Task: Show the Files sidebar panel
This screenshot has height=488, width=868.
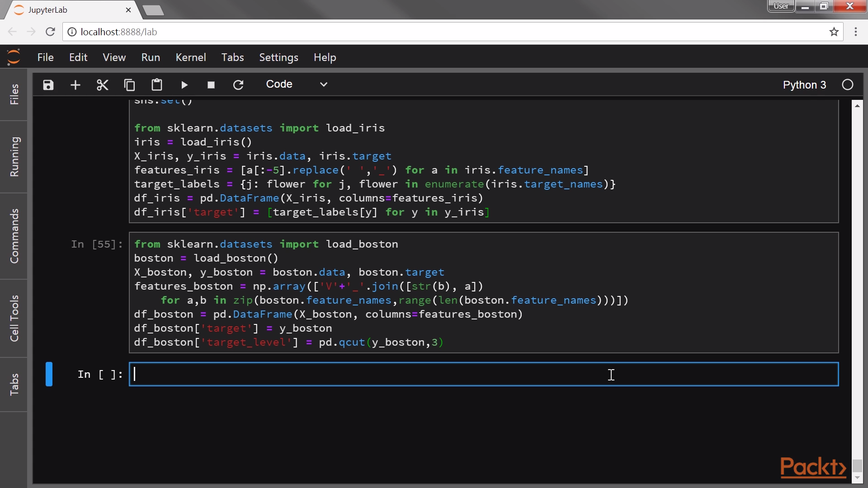Action: [14, 94]
